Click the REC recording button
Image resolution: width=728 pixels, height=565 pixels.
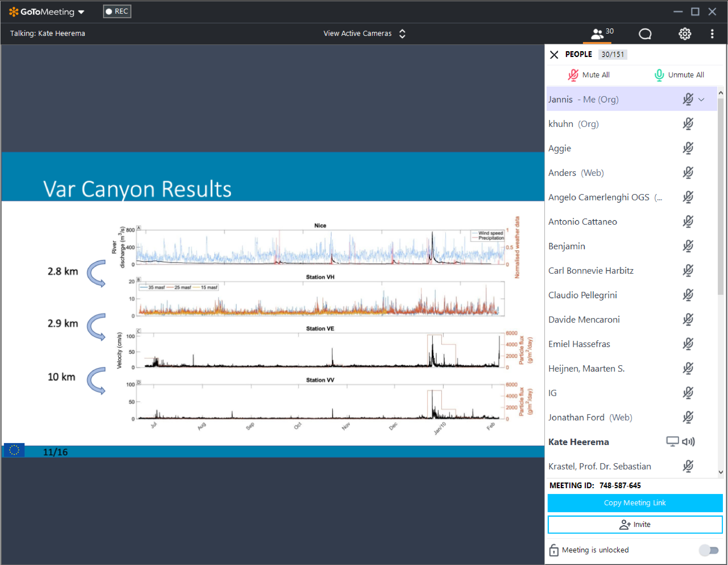coord(117,11)
